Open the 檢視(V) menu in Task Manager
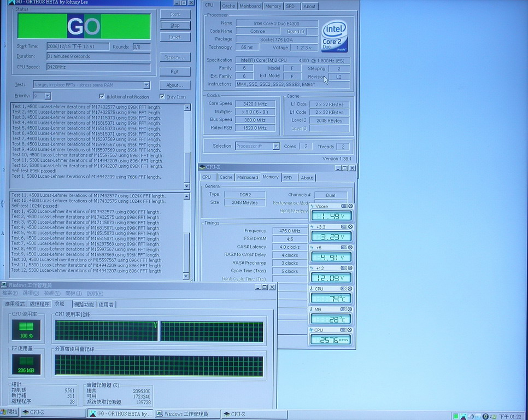This screenshot has width=528, height=420. pyautogui.click(x=52, y=293)
